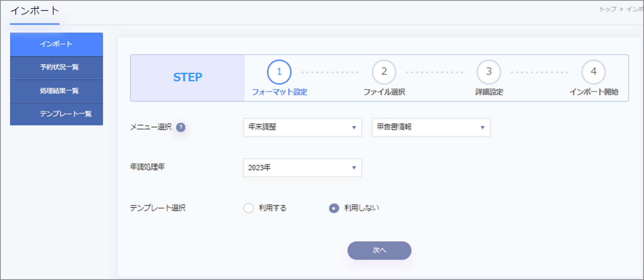
Task: Select 処理結果一覧 in sidebar
Action: [56, 90]
